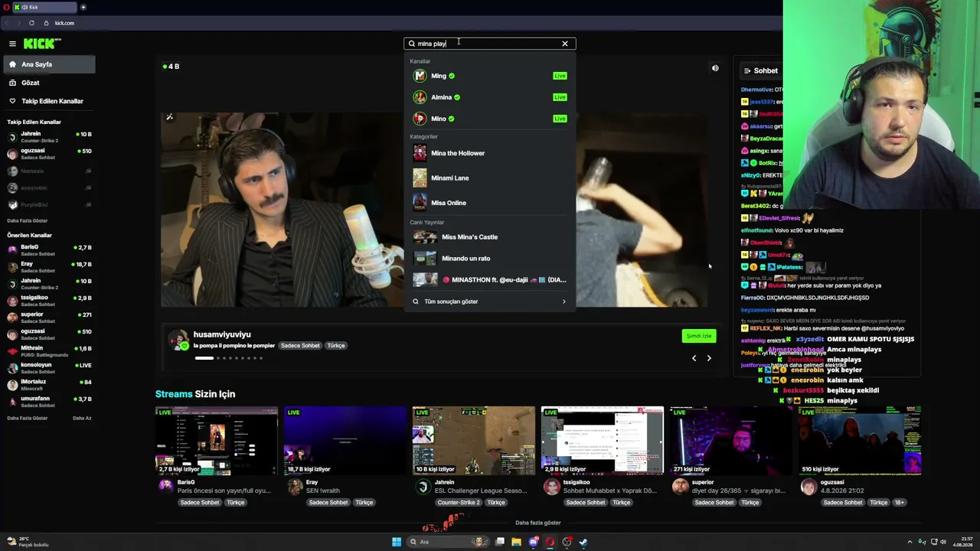Click the browser reload button
The image size is (980, 551).
[31, 23]
